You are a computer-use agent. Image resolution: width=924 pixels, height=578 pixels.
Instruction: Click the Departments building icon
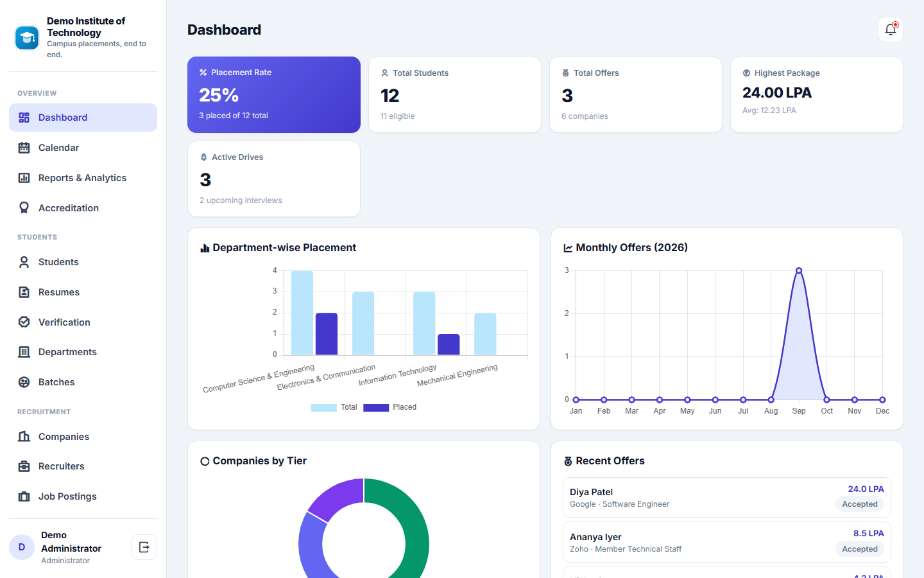(x=24, y=352)
